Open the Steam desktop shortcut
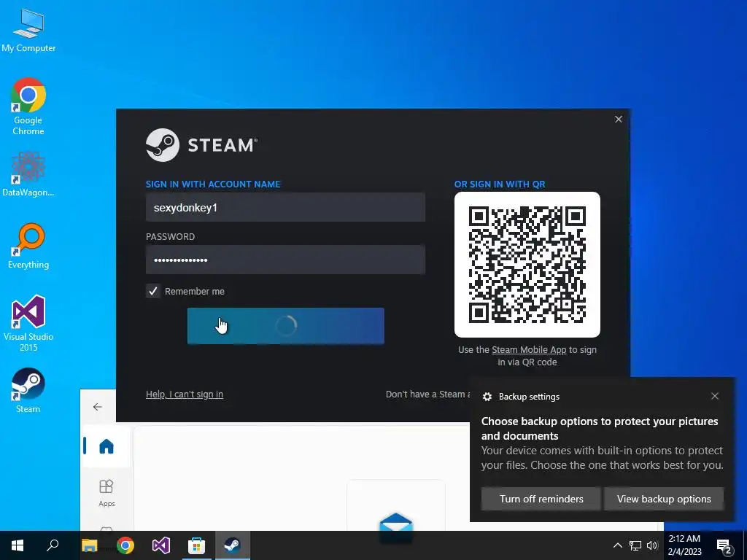Viewport: 747px width, 560px height. click(28, 391)
